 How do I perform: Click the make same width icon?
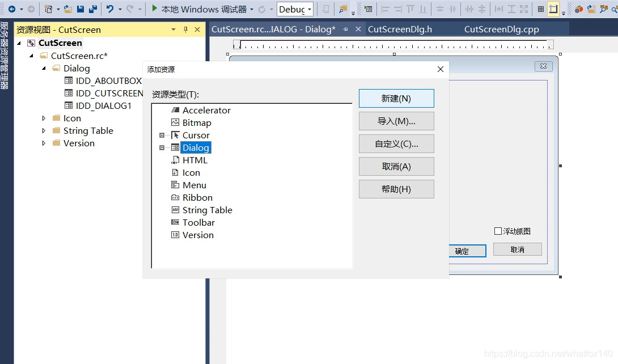498,9
